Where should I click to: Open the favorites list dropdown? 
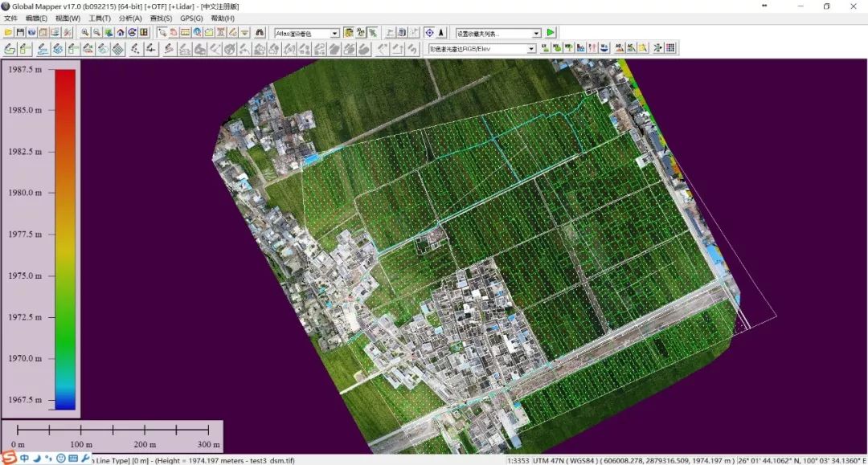(x=536, y=34)
